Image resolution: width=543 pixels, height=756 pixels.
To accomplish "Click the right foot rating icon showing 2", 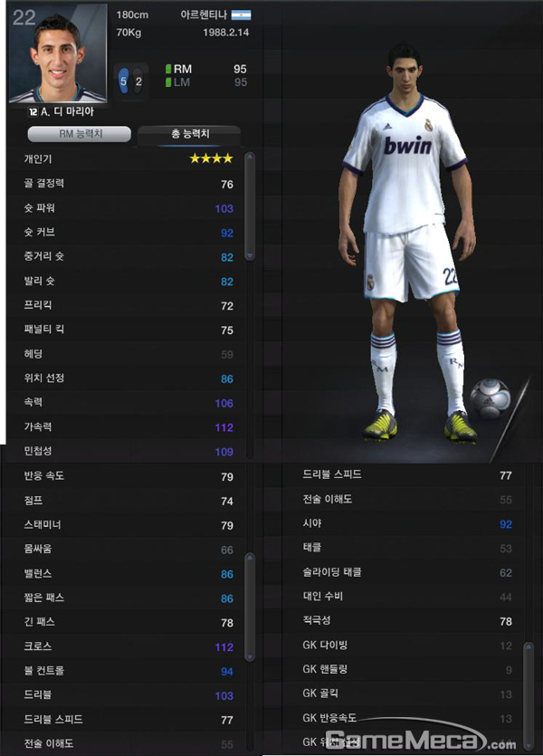I will click(138, 81).
